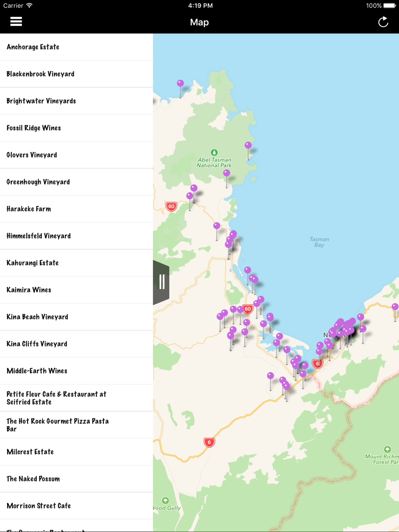
Task: Tap the southernmost Route 6 shield
Action: (209, 442)
